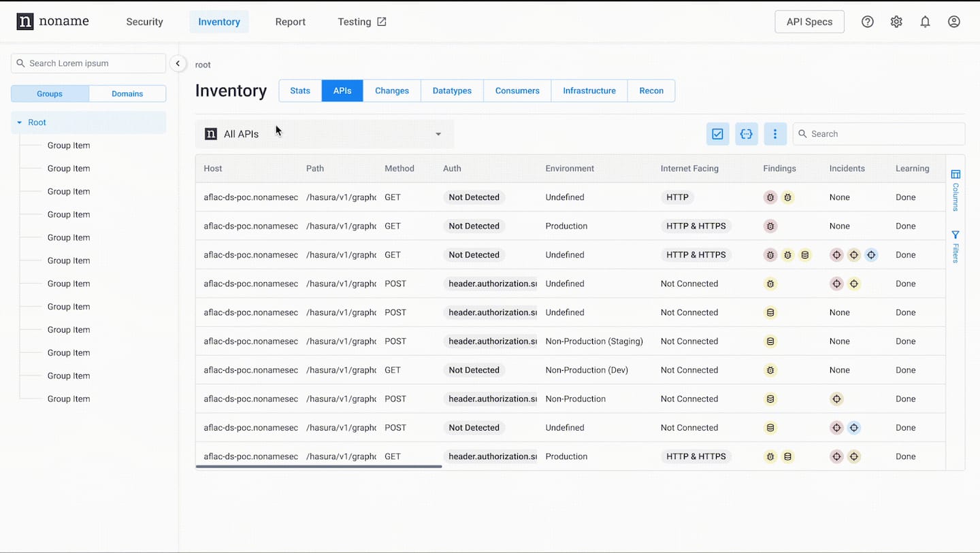This screenshot has width=980, height=553.
Task: Open user account profile icon
Action: click(x=953, y=22)
